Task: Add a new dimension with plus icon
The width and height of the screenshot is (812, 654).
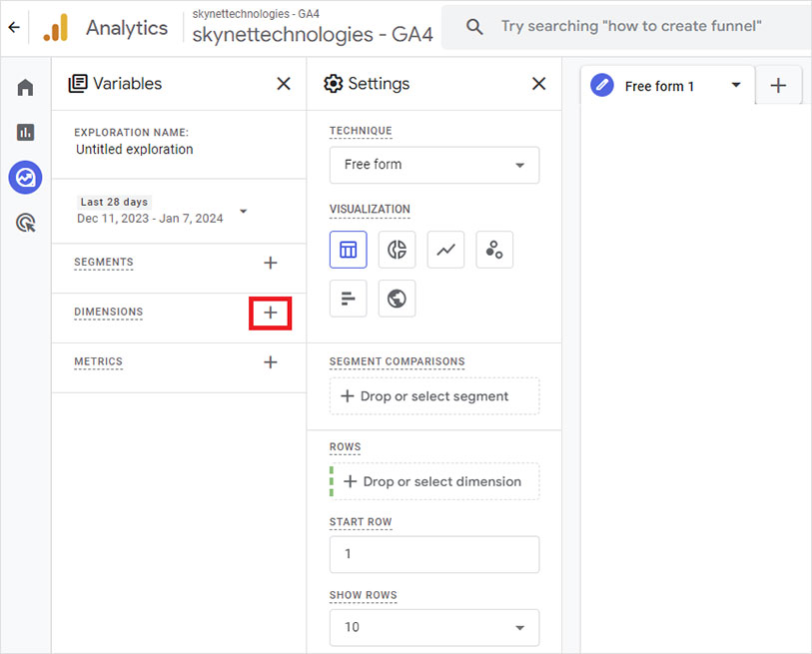Action: (x=270, y=313)
